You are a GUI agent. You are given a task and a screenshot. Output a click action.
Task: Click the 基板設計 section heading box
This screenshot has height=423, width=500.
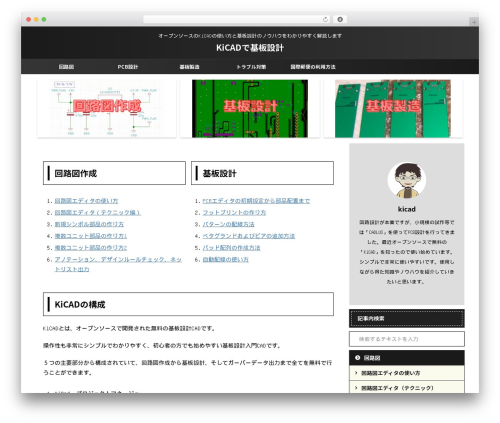[262, 173]
